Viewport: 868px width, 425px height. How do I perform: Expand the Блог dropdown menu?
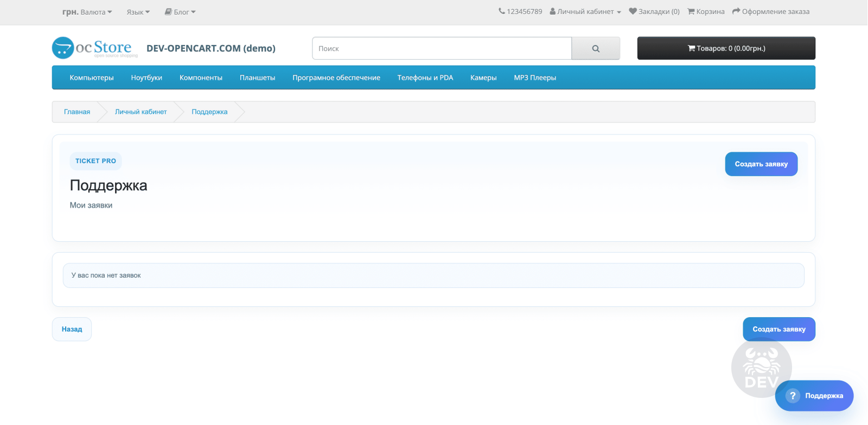(180, 12)
